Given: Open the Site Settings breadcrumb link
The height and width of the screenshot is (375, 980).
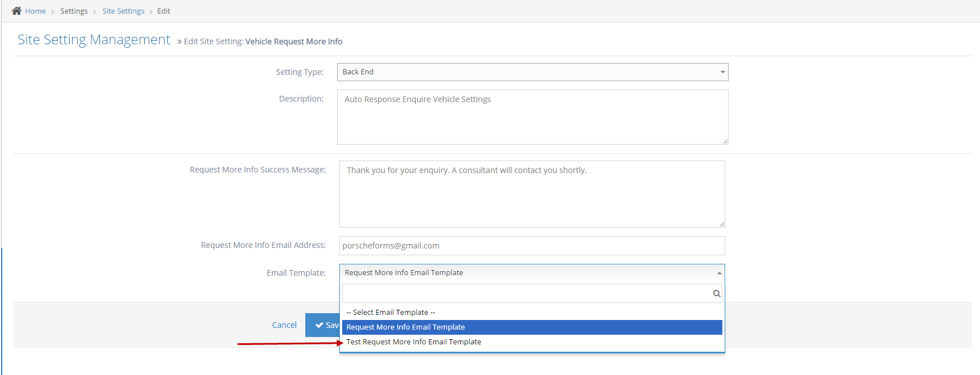Looking at the screenshot, I should click(123, 11).
